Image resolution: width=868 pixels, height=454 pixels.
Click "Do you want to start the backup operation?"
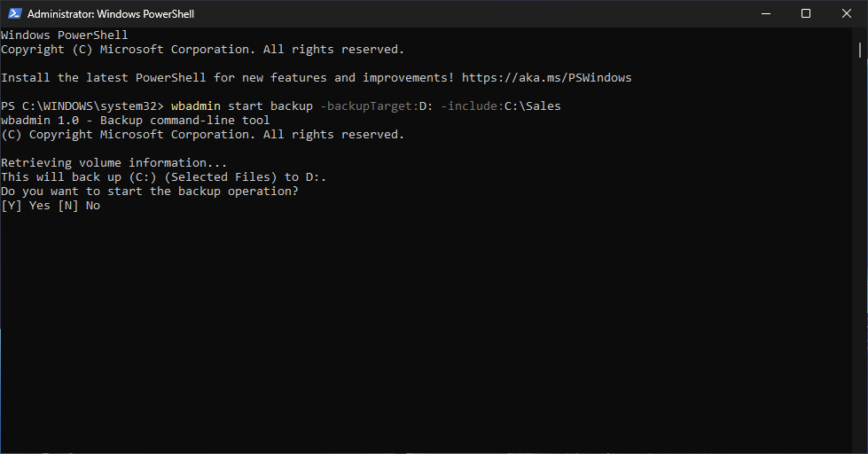tap(150, 192)
